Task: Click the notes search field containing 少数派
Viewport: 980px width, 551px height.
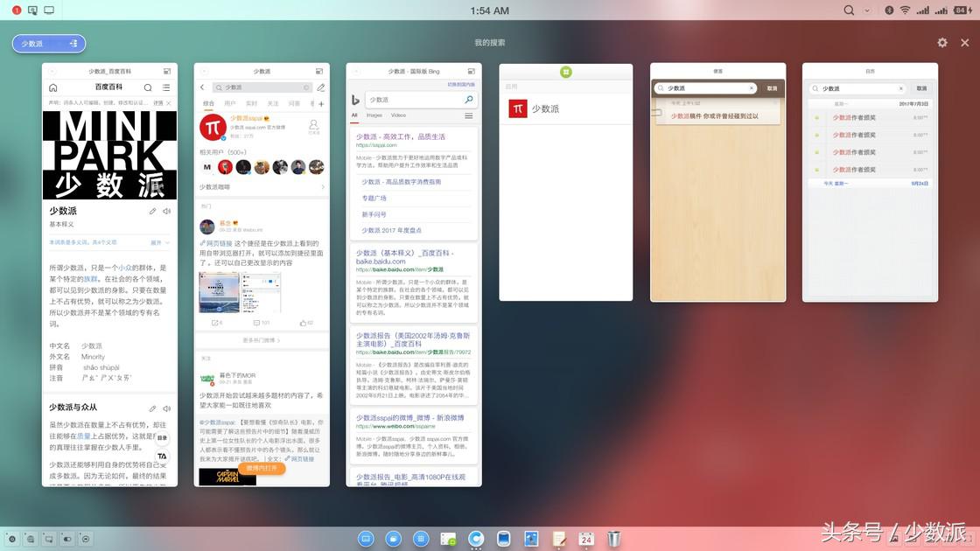Action: pos(705,88)
